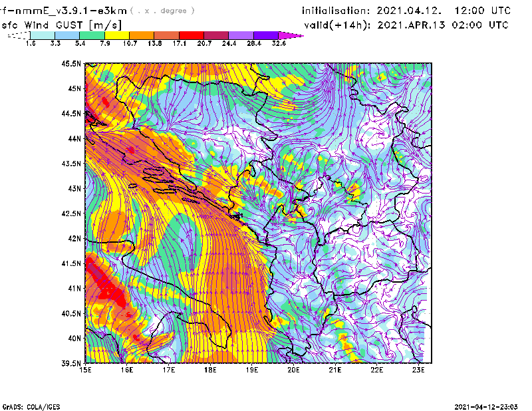Click the '15E' longitude label
The height and width of the screenshot is (411, 532).
pyautogui.click(x=85, y=370)
